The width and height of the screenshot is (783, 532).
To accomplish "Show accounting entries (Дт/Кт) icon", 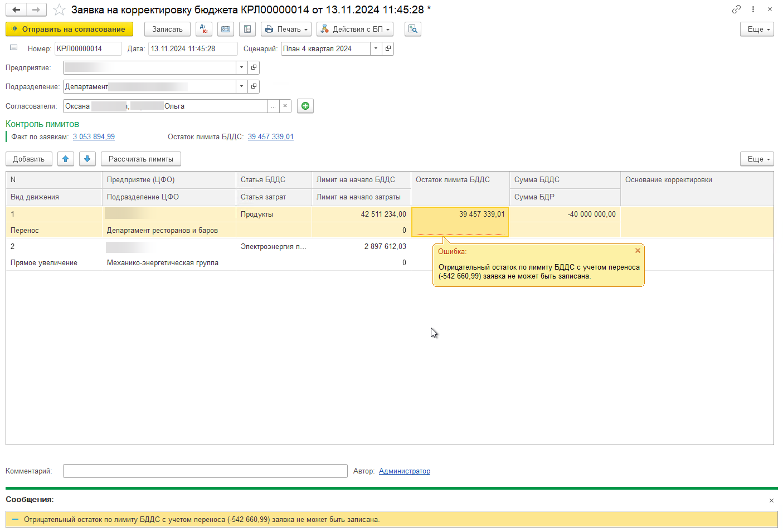I will click(x=204, y=29).
